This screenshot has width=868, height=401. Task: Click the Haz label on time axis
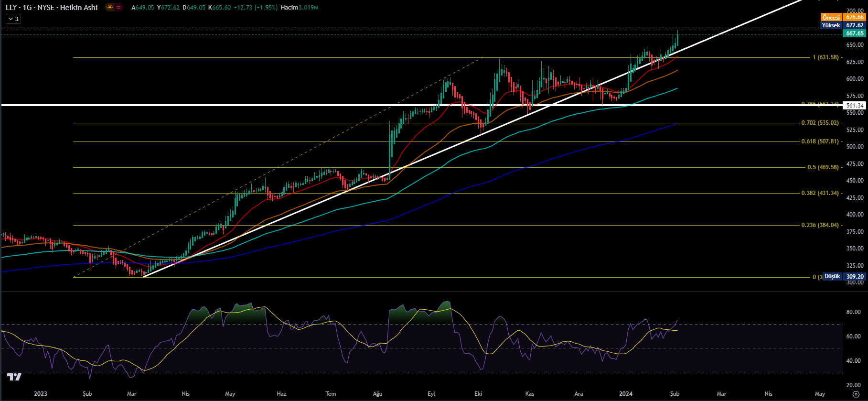click(282, 394)
